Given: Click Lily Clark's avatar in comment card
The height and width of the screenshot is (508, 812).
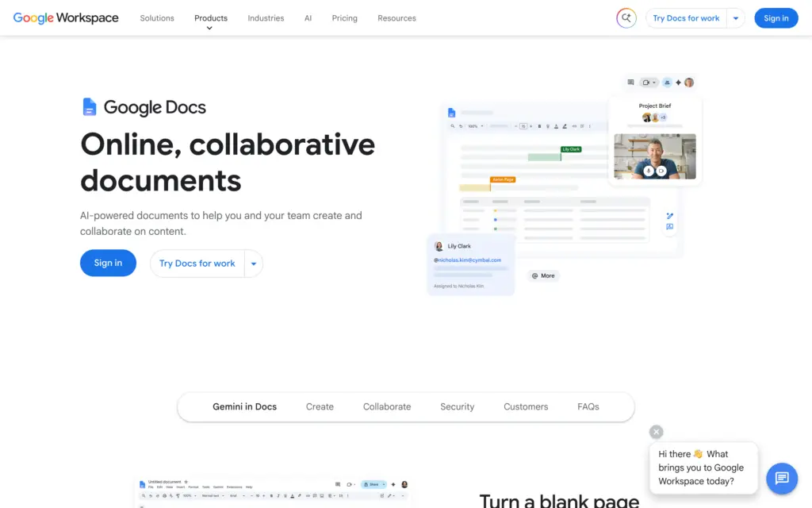Looking at the screenshot, I should coord(439,246).
